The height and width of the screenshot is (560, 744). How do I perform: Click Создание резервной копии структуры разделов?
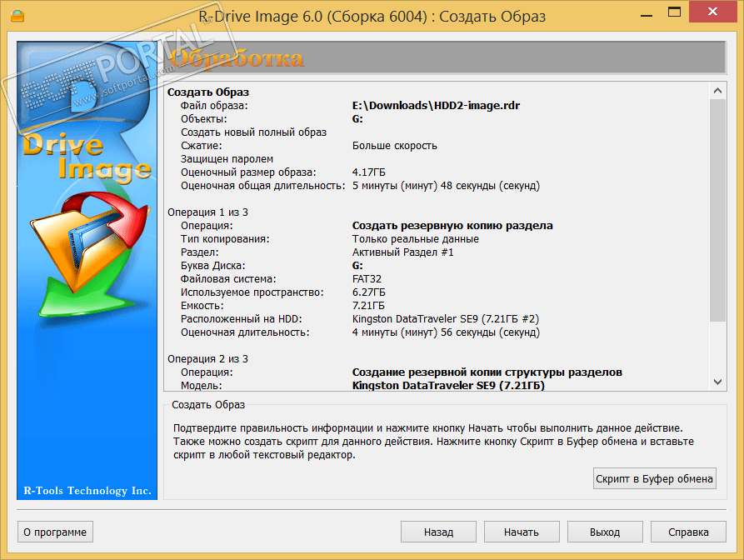tap(487, 372)
